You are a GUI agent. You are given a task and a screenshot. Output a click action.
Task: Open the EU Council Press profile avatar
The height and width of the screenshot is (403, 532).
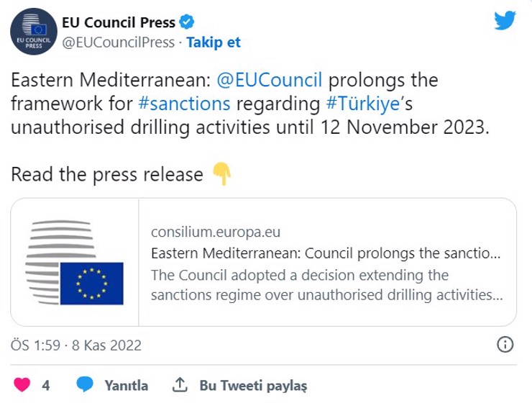[34, 32]
